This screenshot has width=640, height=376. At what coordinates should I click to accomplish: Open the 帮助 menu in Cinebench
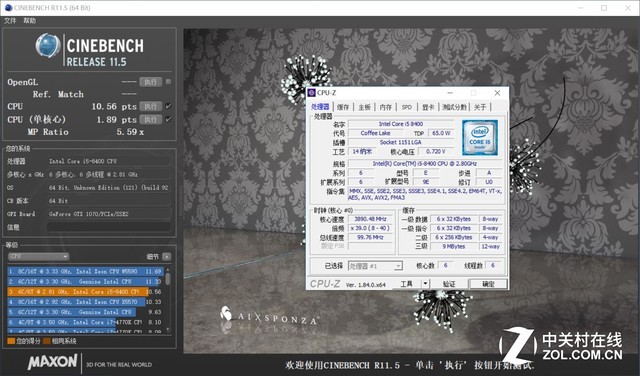pos(29,20)
